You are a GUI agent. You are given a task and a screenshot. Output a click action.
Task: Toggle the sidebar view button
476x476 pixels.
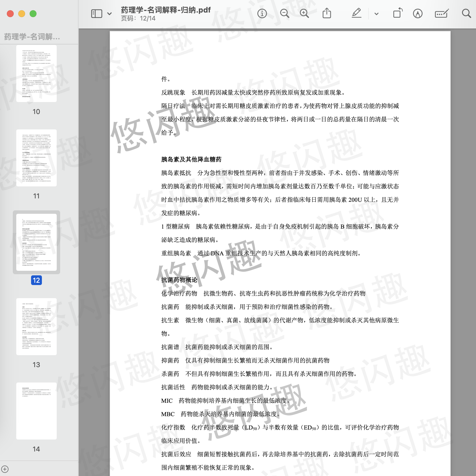(x=97, y=14)
